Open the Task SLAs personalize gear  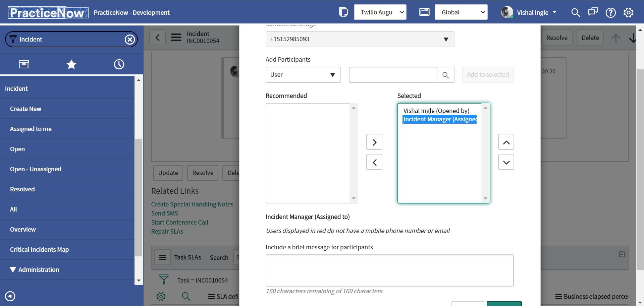(x=161, y=296)
